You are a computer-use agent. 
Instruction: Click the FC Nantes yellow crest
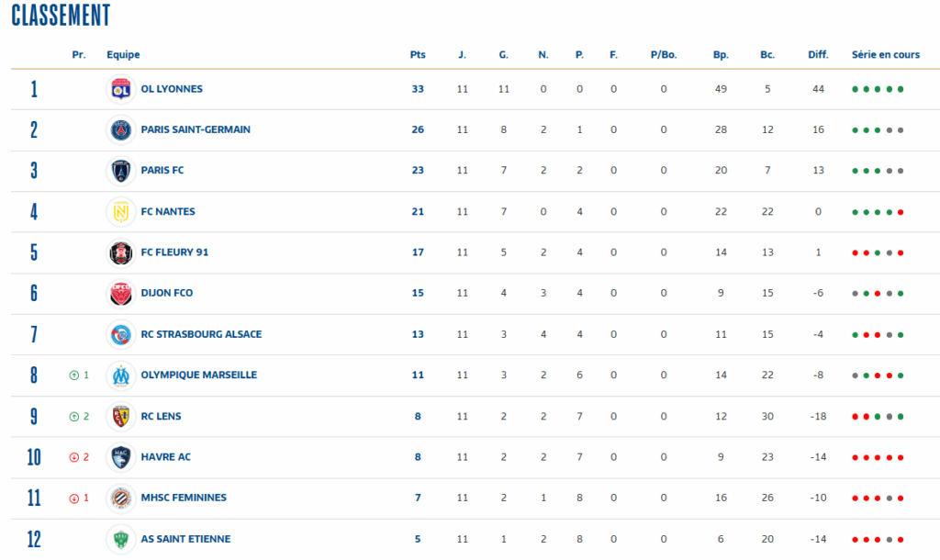[x=120, y=211]
